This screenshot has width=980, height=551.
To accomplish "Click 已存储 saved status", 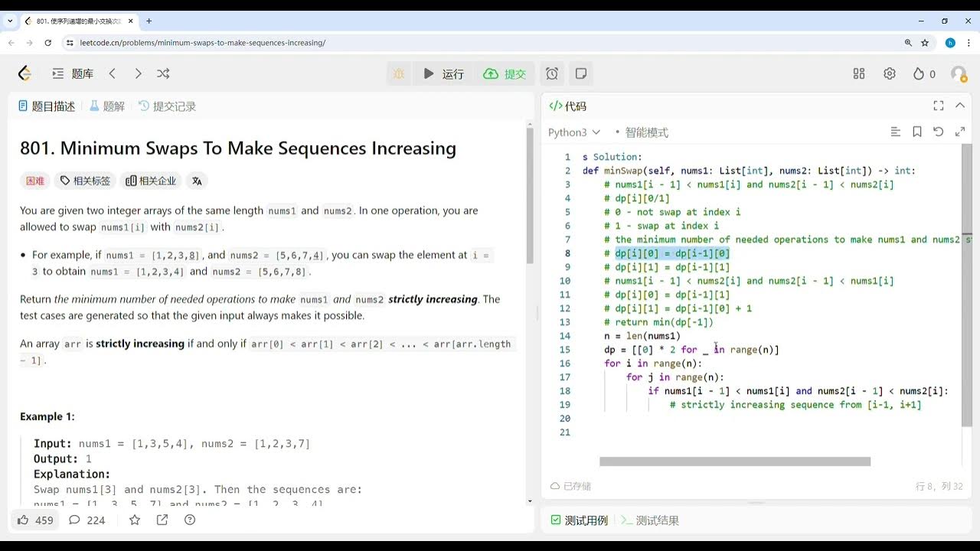I will (571, 486).
